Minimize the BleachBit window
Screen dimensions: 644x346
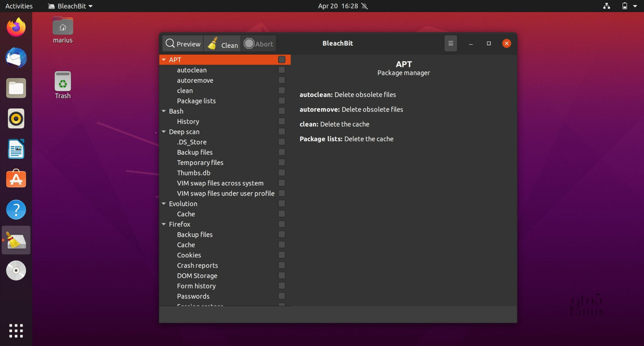tap(471, 43)
